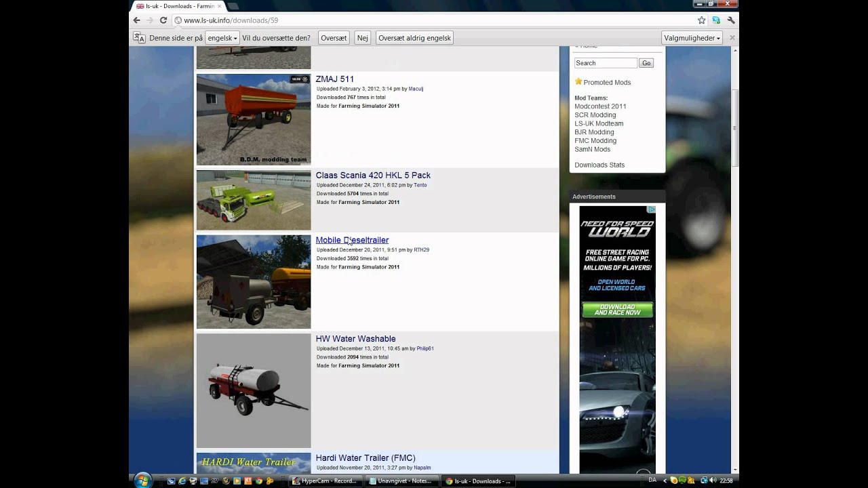This screenshot has height=488, width=868.
Task: Click the Nej button
Action: (x=363, y=38)
